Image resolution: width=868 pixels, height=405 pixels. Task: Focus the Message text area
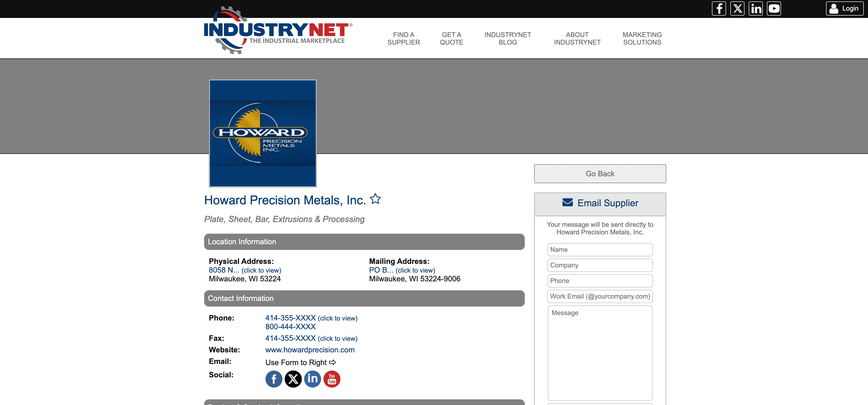(600, 353)
